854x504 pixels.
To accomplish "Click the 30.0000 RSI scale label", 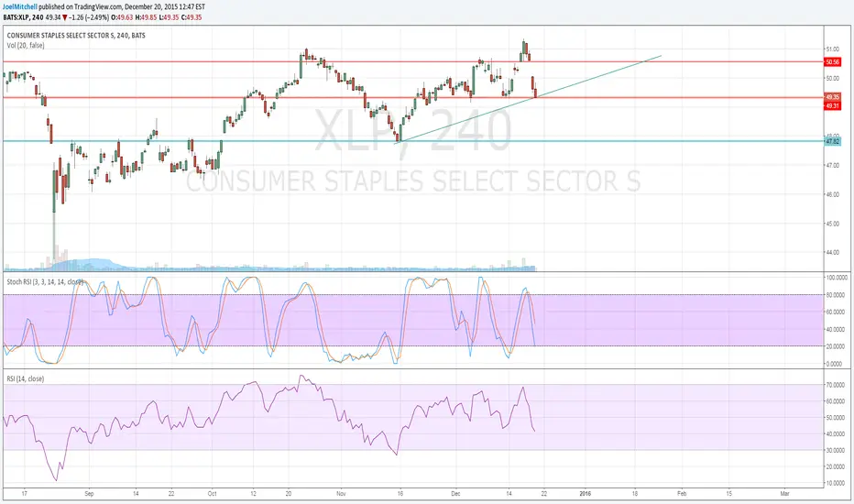I will click(836, 450).
